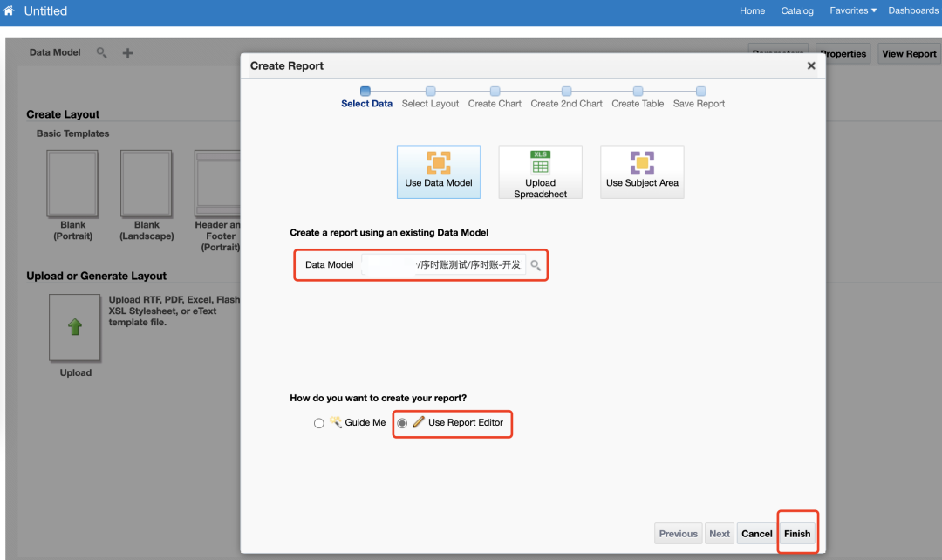Go to the Create 2nd Chart wizard step
Viewport: 942px width, 560px height.
566,98
